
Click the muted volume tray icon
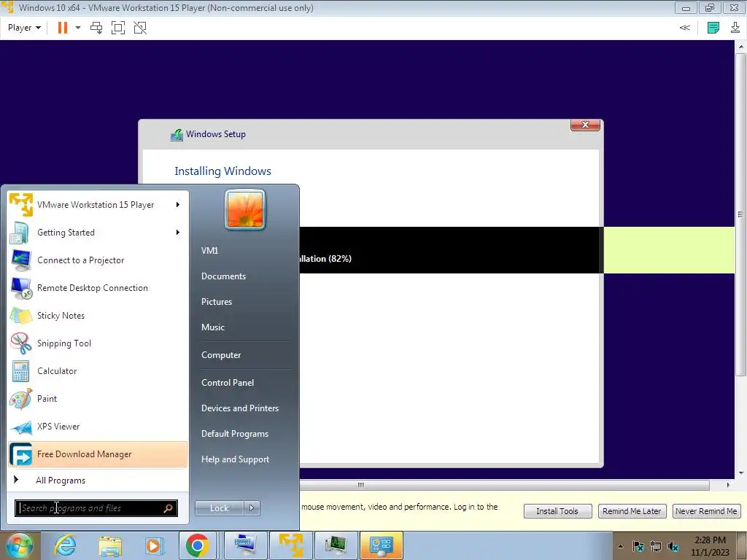pos(673,547)
